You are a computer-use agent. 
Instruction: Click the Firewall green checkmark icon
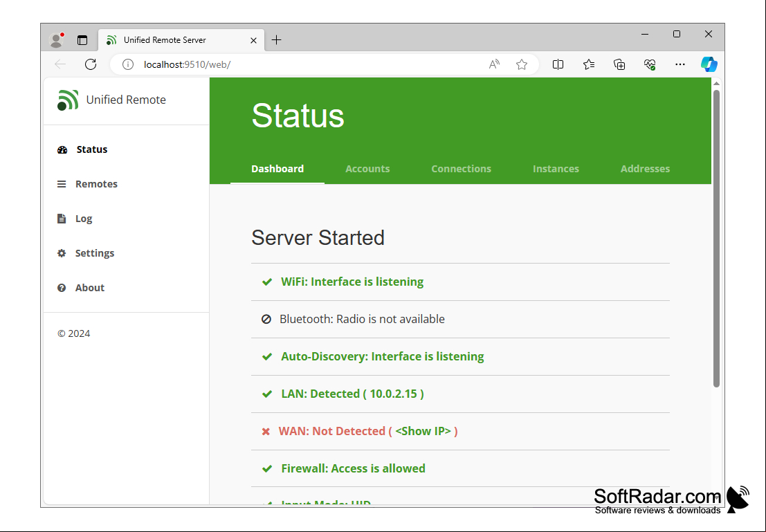click(267, 469)
